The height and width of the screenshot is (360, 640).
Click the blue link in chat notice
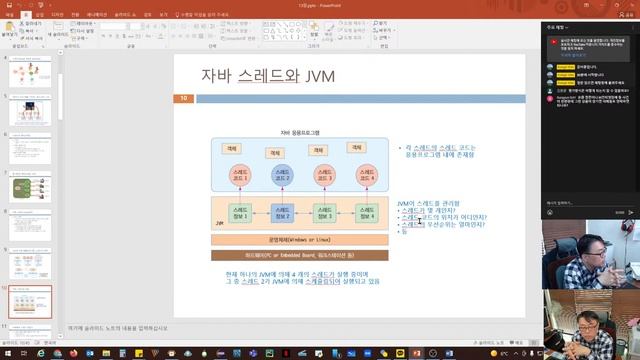pyautogui.click(x=573, y=55)
